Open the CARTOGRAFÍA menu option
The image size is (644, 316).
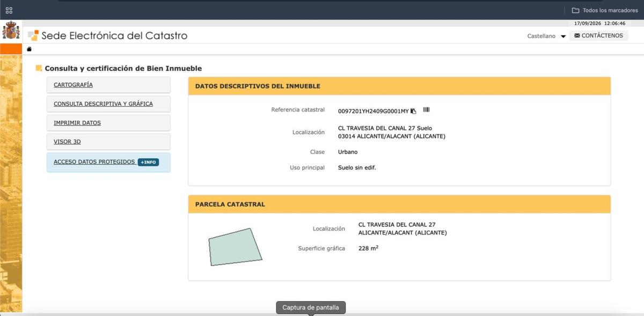tap(108, 85)
